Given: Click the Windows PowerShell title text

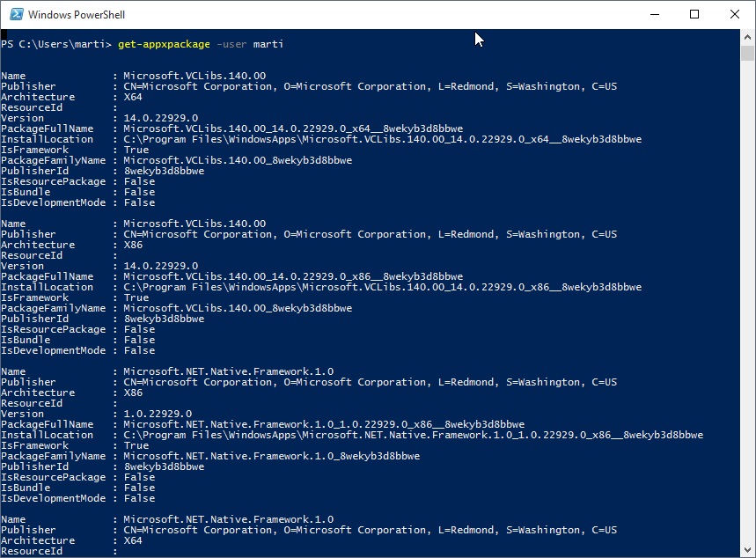Looking at the screenshot, I should tap(77, 15).
